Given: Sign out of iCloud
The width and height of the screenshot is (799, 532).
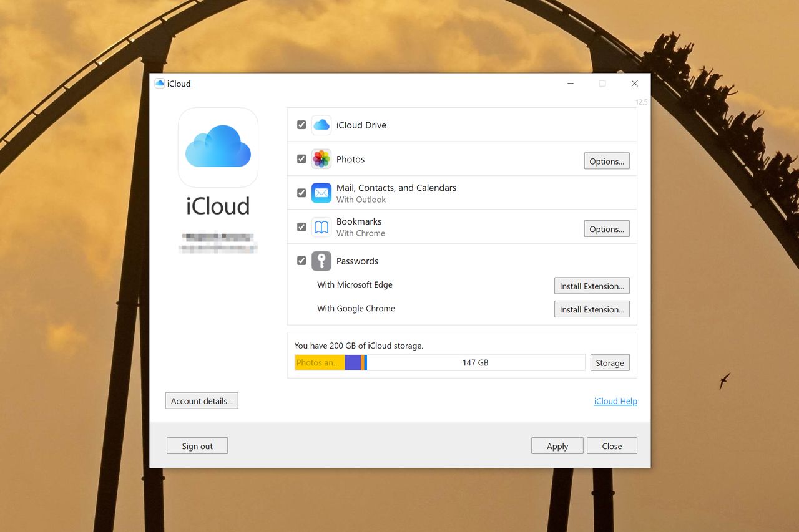Looking at the screenshot, I should (197, 446).
